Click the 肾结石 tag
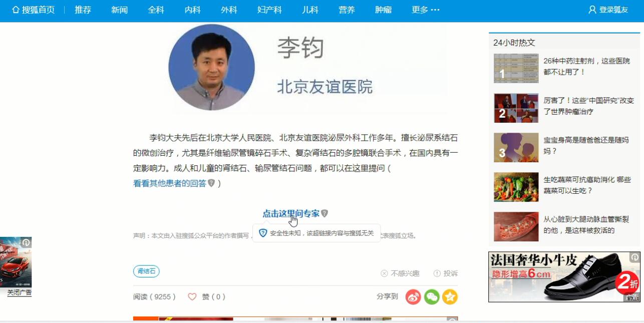This screenshot has height=323, width=644. pos(146,271)
